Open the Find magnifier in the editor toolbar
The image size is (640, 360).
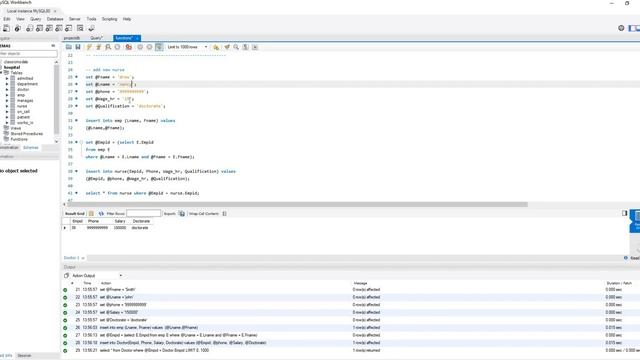(x=236, y=47)
